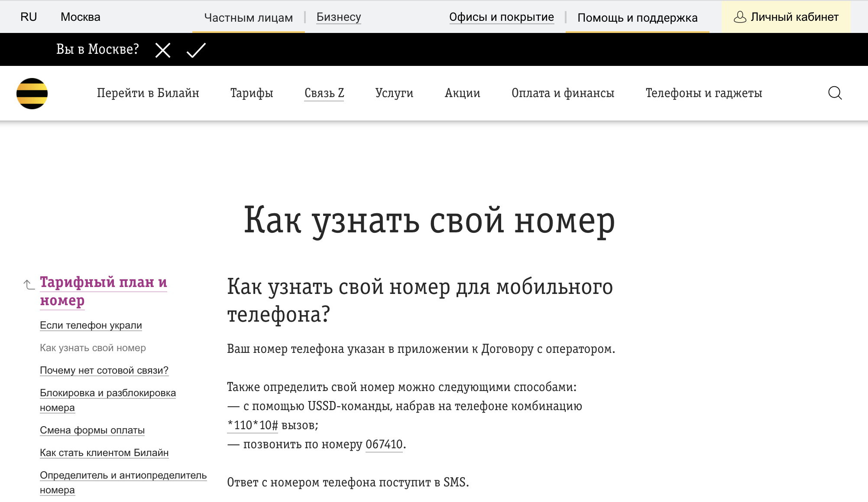Image resolution: width=868 pixels, height=502 pixels.
Task: Click the Beeline logo
Action: click(x=32, y=93)
